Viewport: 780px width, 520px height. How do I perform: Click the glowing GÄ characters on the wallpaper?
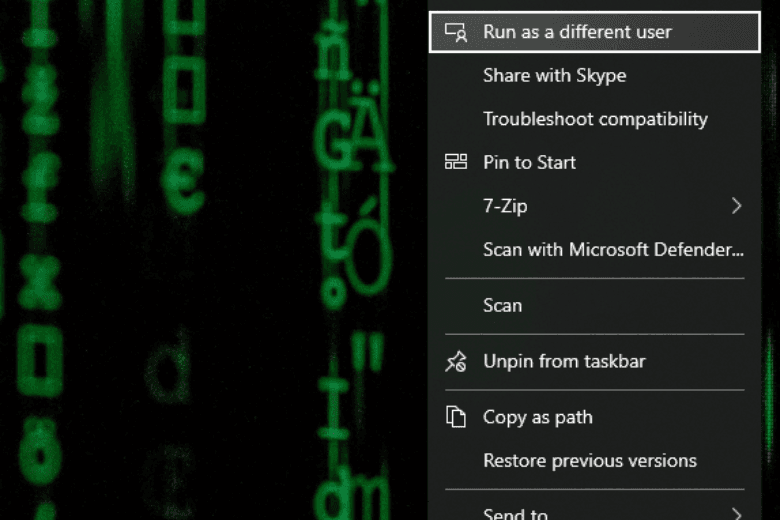[x=352, y=132]
